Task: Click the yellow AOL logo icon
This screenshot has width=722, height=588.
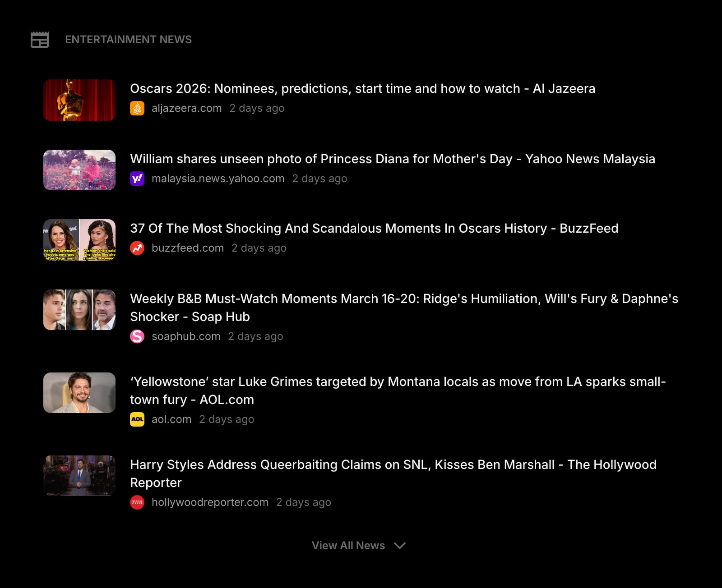Action: click(x=137, y=419)
